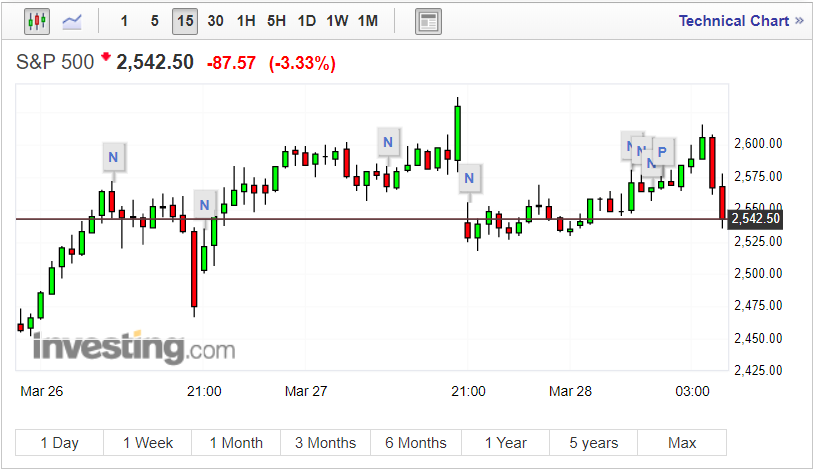Click the Max range button
Screen dimensions: 820x470
pos(682,443)
